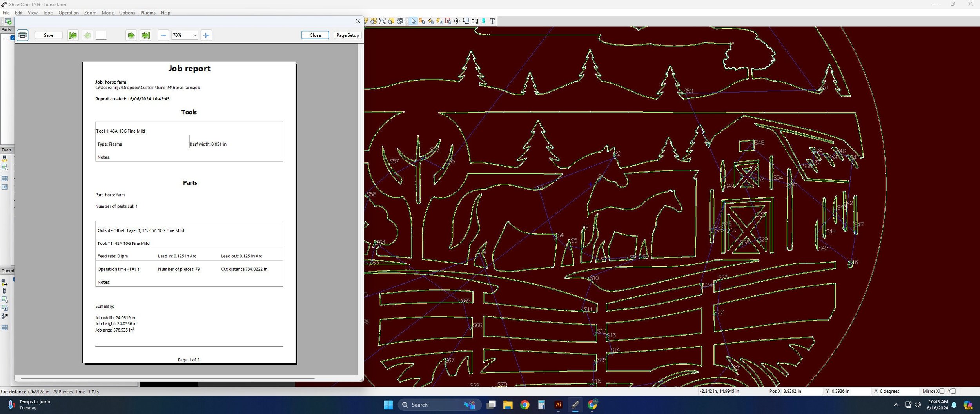Image resolution: width=980 pixels, height=414 pixels.
Task: Go to next report page
Action: pos(131,35)
